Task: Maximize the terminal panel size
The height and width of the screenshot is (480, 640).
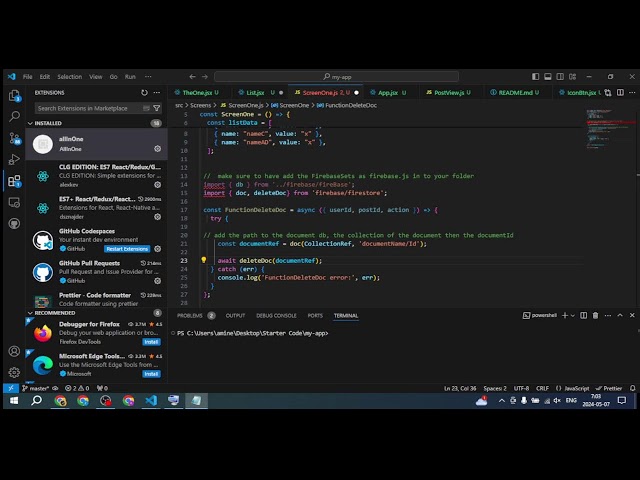Action: click(620, 315)
